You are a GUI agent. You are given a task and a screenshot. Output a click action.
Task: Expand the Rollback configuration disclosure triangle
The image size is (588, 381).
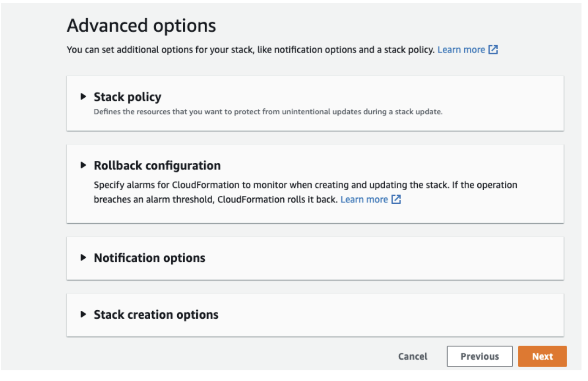(x=83, y=165)
